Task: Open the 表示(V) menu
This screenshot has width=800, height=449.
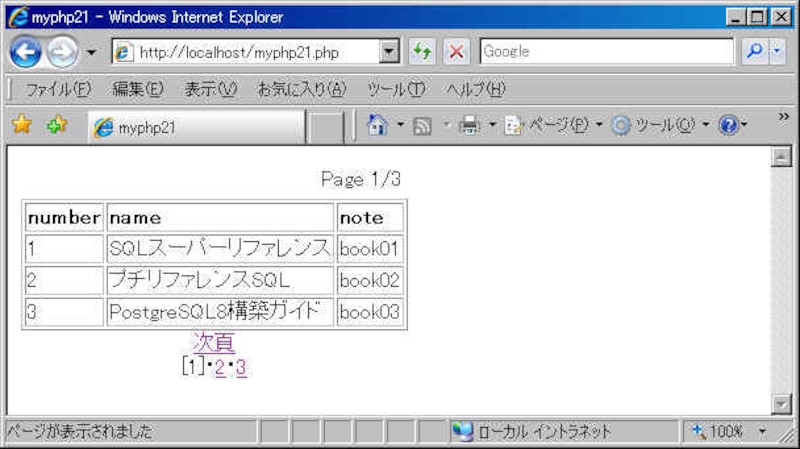Action: pyautogui.click(x=210, y=90)
